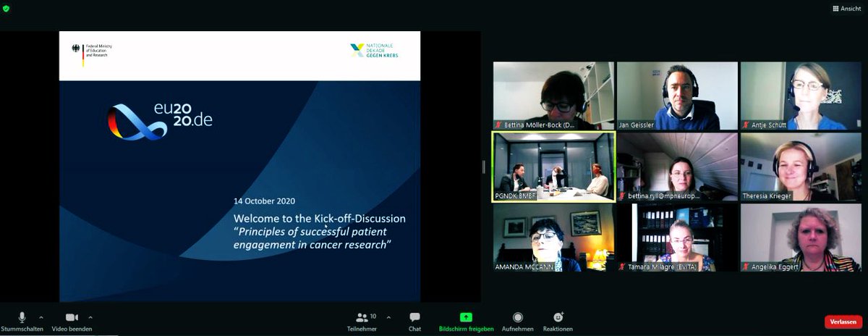
Task: Select Jan Geissler video tile
Action: click(x=677, y=96)
